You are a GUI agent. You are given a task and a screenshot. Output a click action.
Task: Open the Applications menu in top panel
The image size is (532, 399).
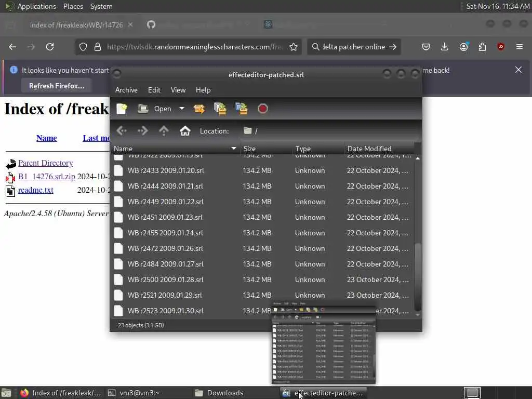click(x=37, y=6)
